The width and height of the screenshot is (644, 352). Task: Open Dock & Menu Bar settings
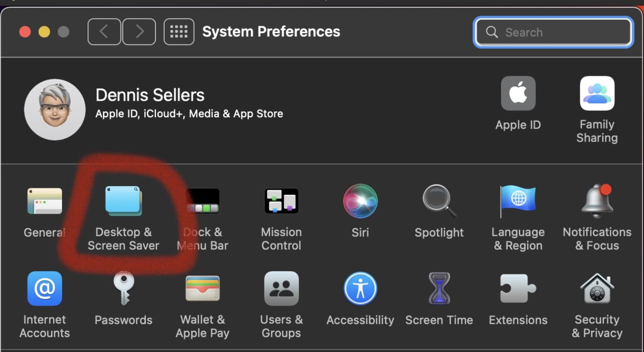click(x=202, y=201)
